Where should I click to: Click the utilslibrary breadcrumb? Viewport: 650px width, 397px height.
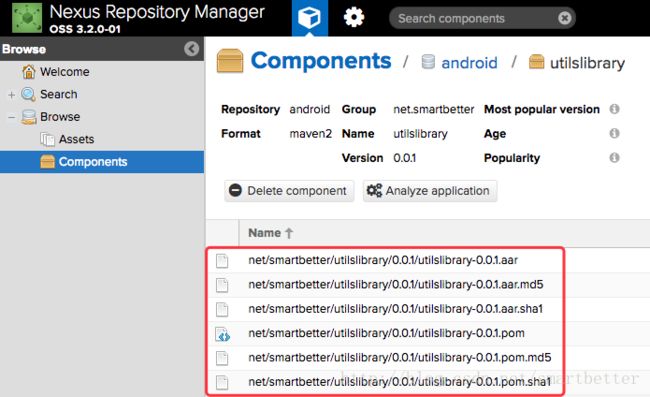click(x=587, y=63)
